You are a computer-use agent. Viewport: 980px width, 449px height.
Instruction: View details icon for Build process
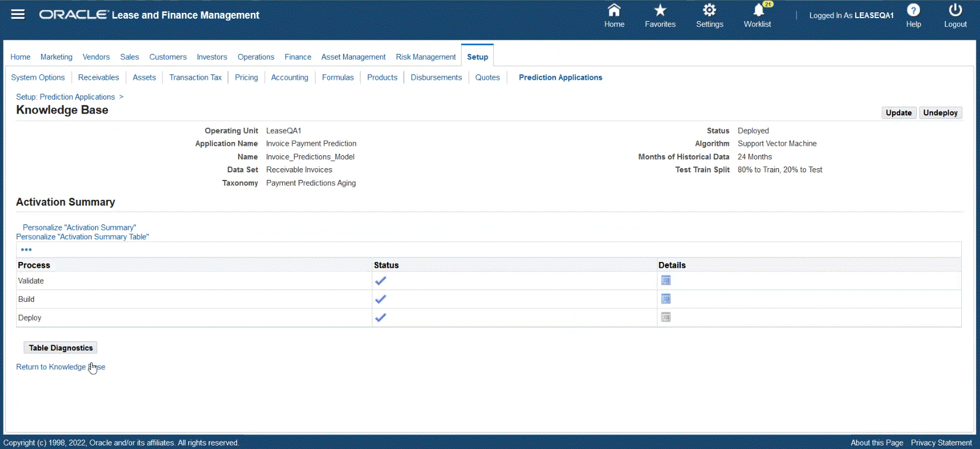[666, 299]
